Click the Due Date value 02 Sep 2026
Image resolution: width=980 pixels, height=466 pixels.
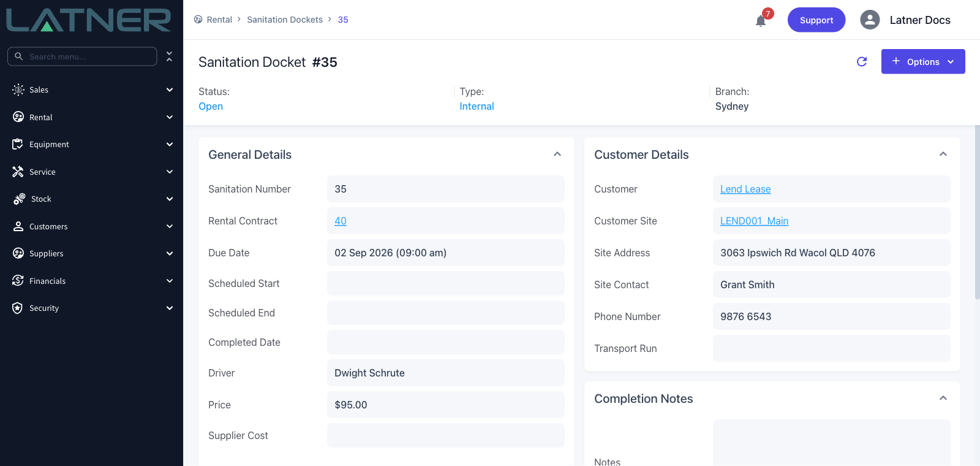coord(390,253)
